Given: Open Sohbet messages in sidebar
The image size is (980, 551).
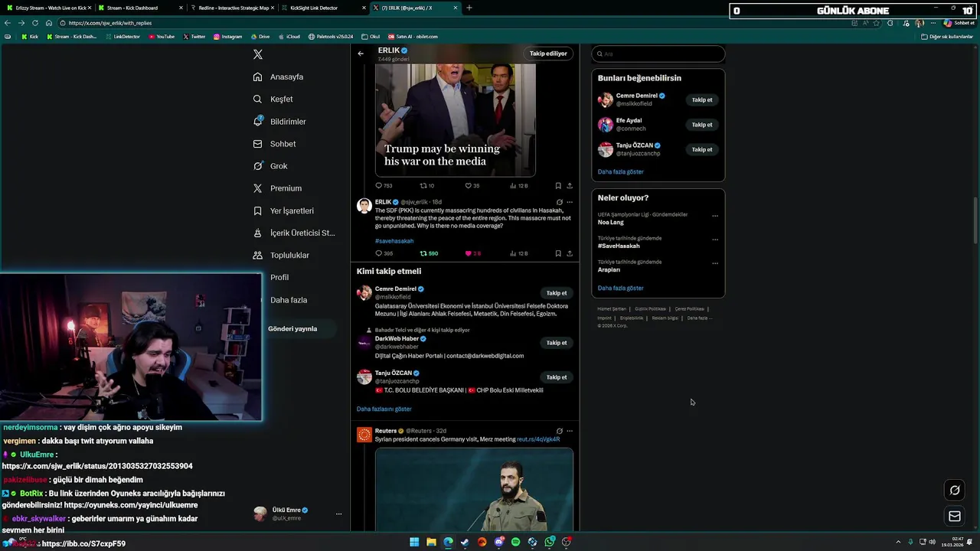Looking at the screenshot, I should 274,144.
